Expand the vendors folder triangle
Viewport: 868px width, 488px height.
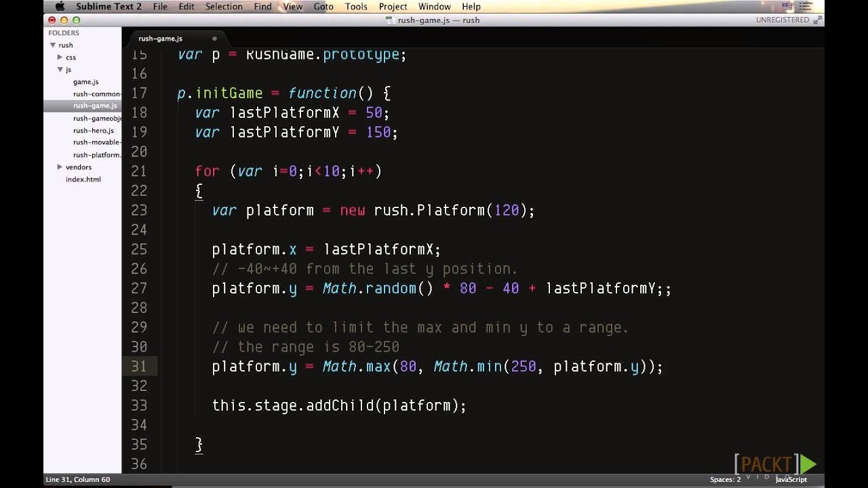(x=60, y=167)
